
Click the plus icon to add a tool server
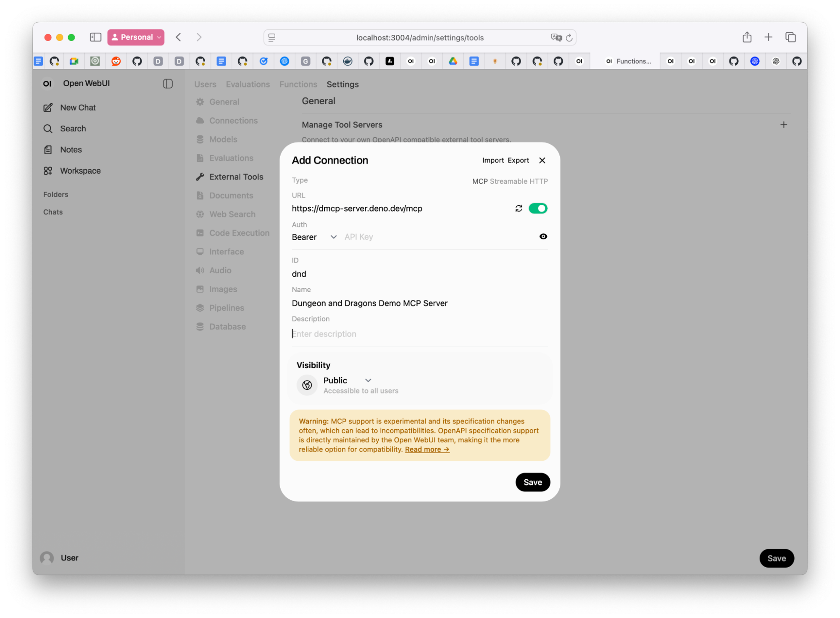[783, 125]
